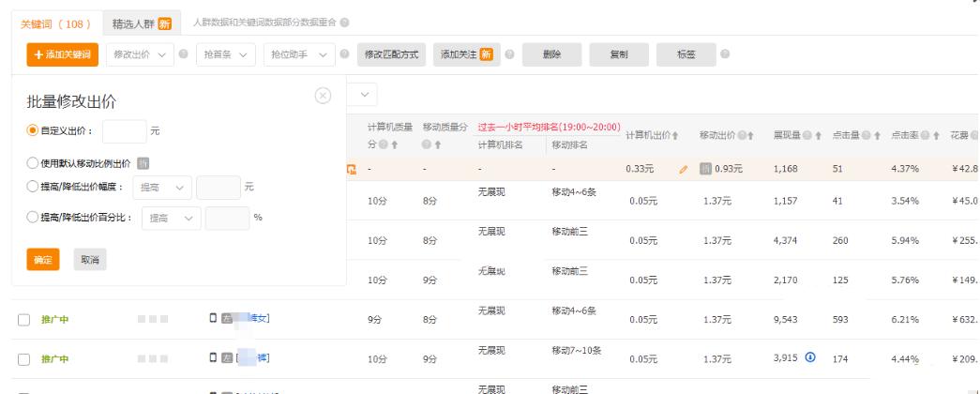980x394 pixels.
Task: Click the 添加关注 button
Action: click(466, 54)
